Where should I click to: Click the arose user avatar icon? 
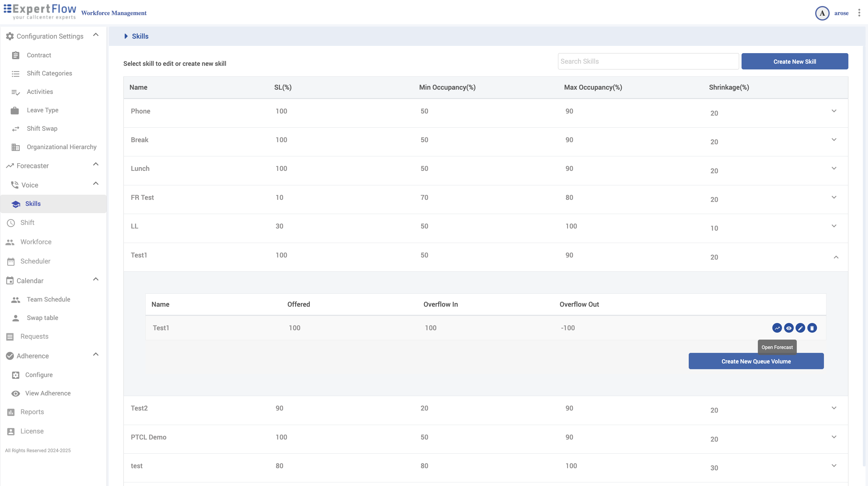point(822,13)
